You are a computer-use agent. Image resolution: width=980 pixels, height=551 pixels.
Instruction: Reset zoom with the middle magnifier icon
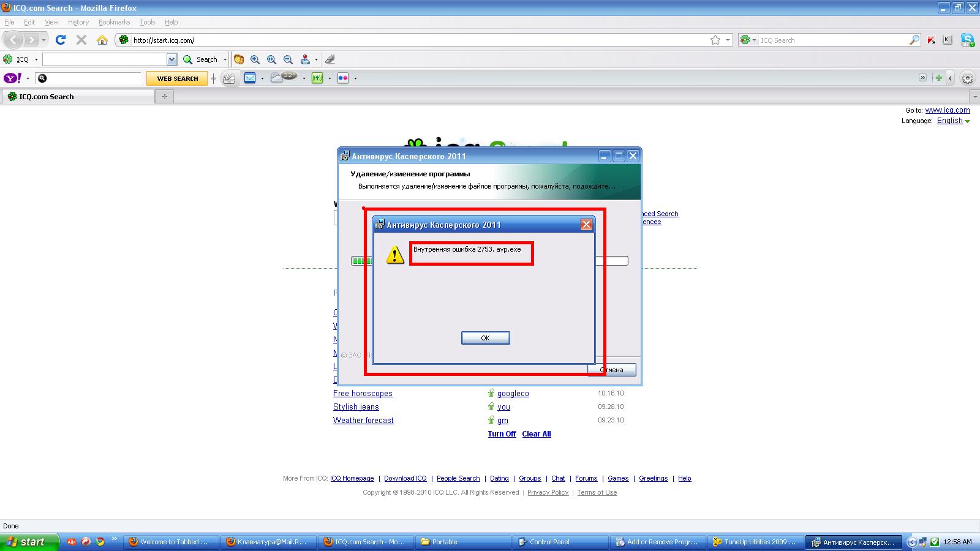tap(271, 59)
